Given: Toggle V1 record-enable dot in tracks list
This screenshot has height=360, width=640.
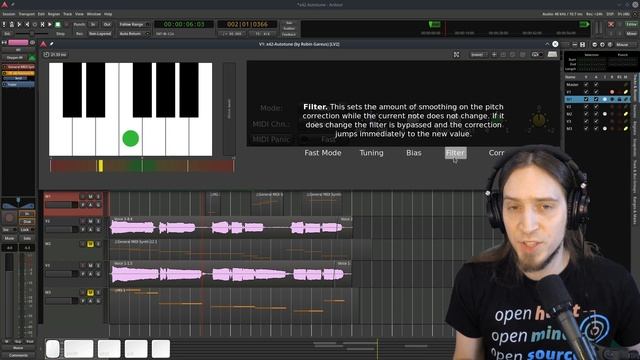Looking at the screenshot, I should pyautogui.click(x=612, y=92).
